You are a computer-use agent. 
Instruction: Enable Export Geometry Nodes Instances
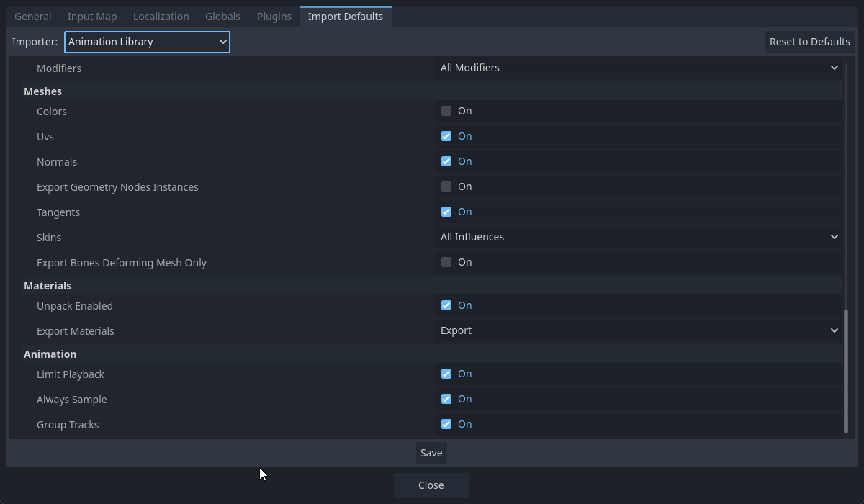pyautogui.click(x=446, y=186)
